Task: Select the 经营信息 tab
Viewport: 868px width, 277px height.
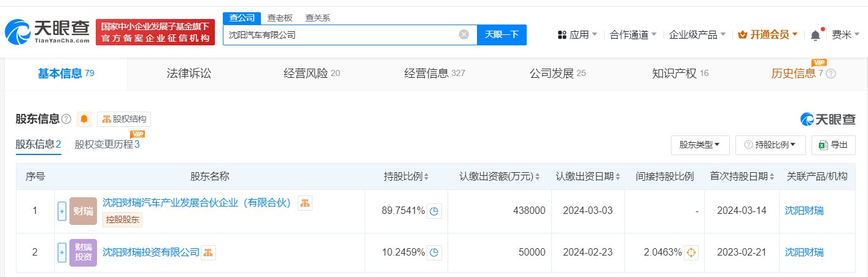Action: pyautogui.click(x=435, y=74)
